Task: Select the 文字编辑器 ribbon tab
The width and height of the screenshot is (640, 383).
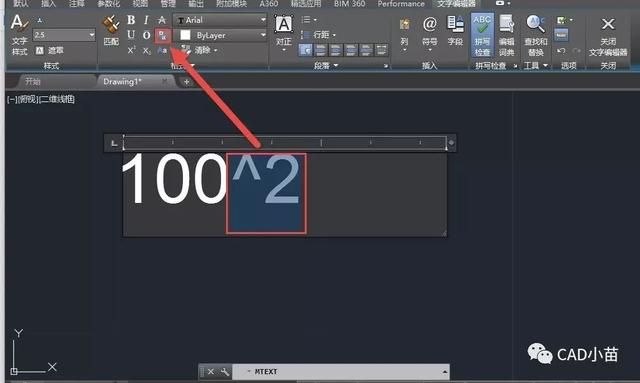Action: pos(456,4)
